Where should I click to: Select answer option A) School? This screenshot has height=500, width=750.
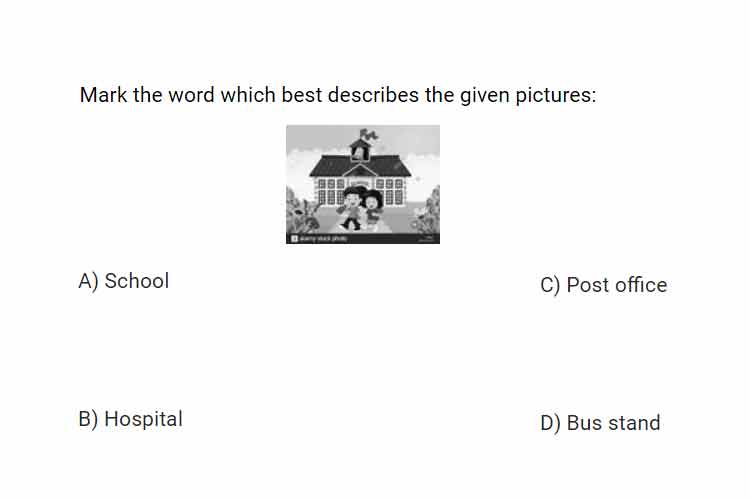pyautogui.click(x=124, y=281)
